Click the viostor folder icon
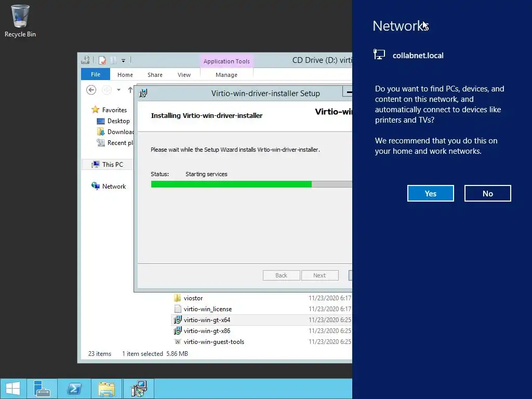 coord(178,298)
